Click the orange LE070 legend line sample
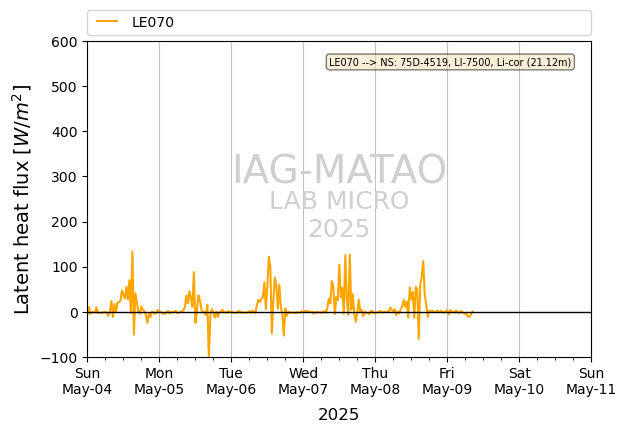Image resolution: width=626 pixels, height=433 pixels. tap(107, 22)
